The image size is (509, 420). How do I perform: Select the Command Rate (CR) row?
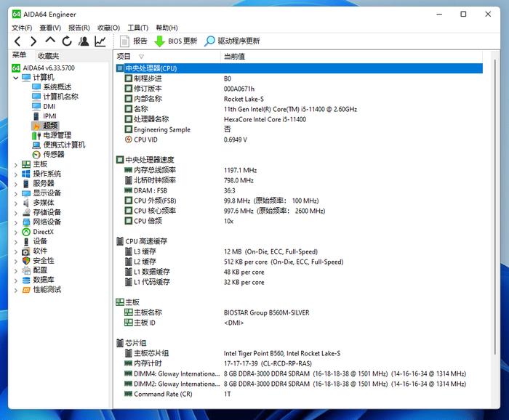[299, 394]
